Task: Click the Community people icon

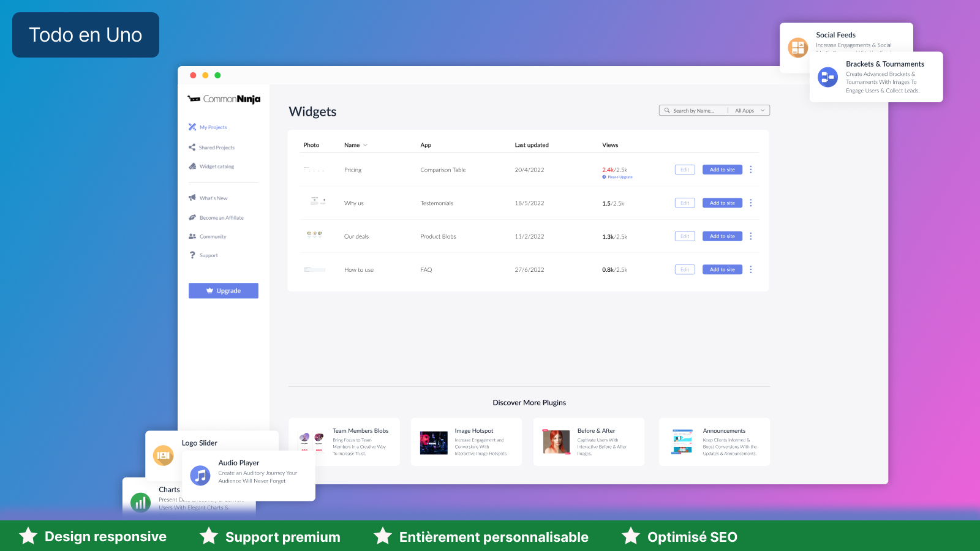Action: pyautogui.click(x=192, y=236)
